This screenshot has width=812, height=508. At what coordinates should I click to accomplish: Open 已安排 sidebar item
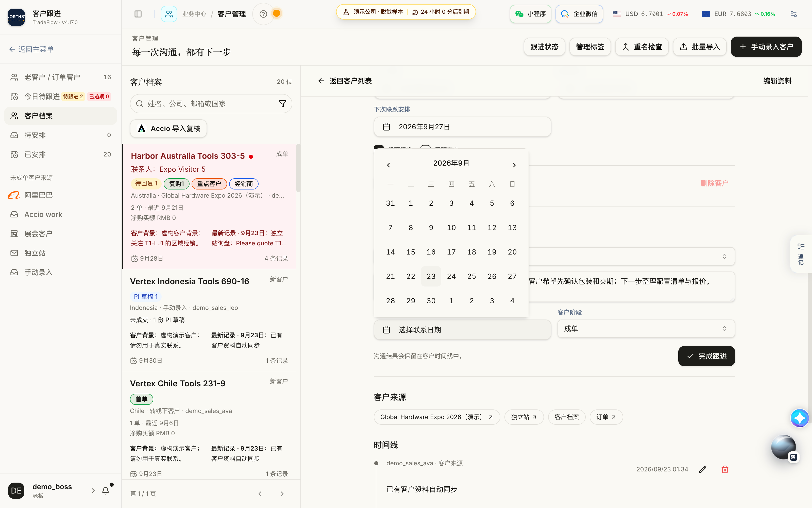[x=61, y=154]
